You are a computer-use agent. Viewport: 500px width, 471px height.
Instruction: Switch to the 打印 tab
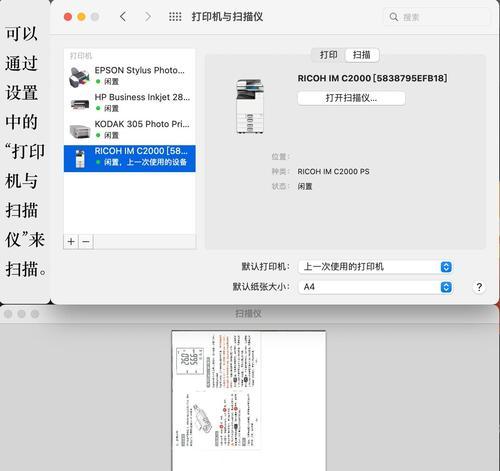pos(328,55)
